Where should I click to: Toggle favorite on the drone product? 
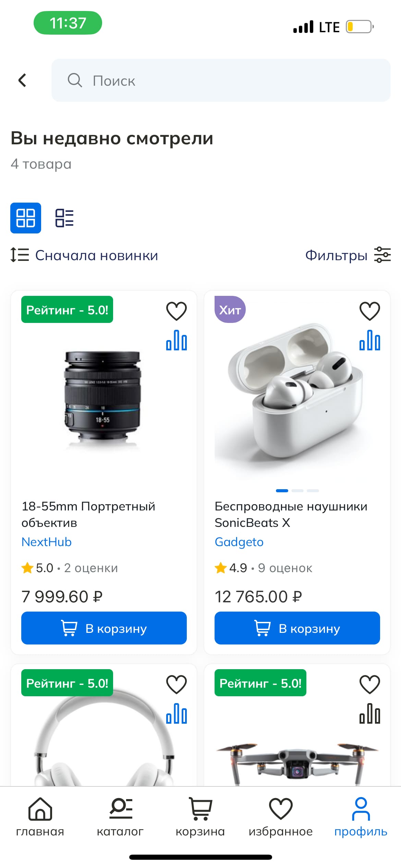pos(369,684)
